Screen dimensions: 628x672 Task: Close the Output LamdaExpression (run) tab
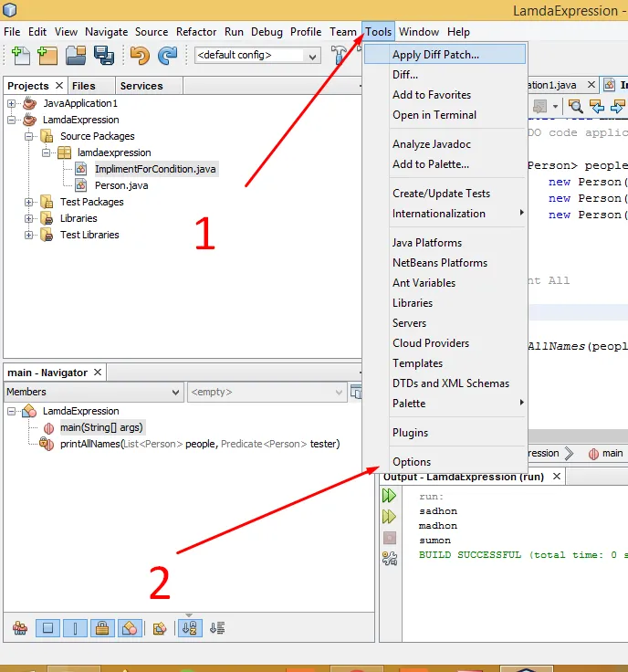coord(557,477)
